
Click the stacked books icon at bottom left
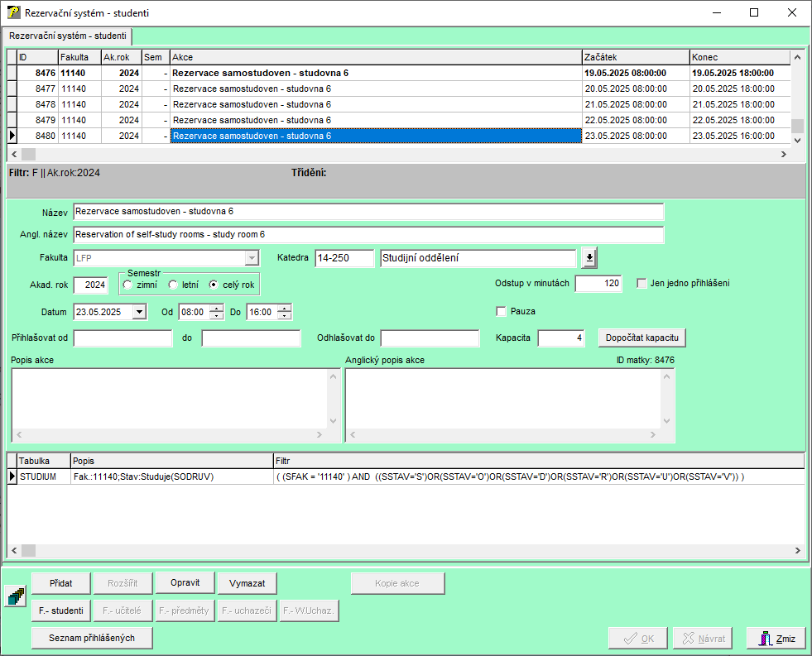(16, 596)
